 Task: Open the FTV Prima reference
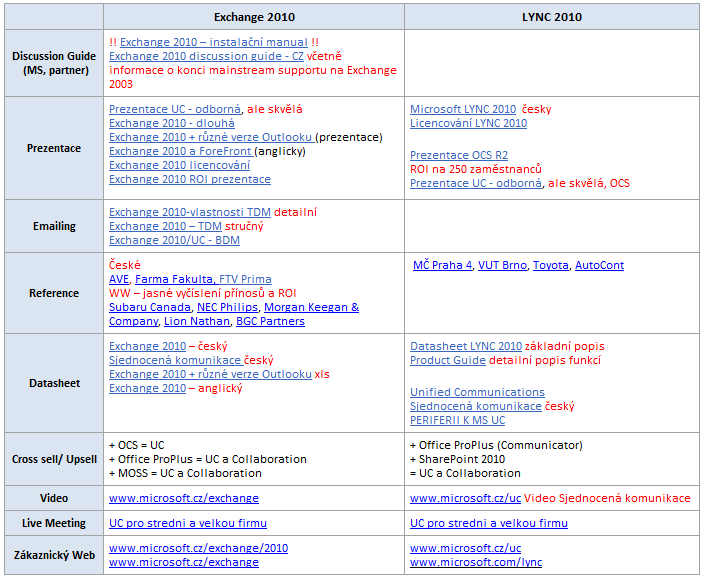coord(245,279)
